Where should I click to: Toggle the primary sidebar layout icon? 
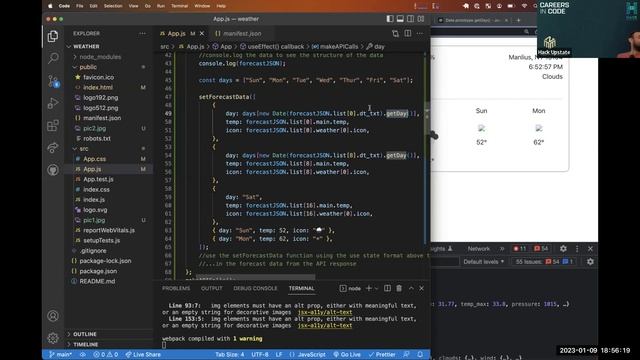click(390, 19)
